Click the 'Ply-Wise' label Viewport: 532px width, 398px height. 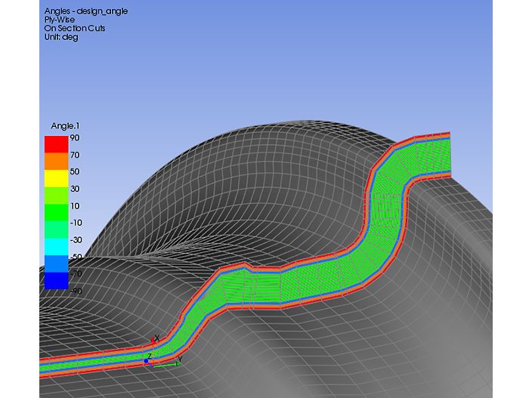pos(60,20)
